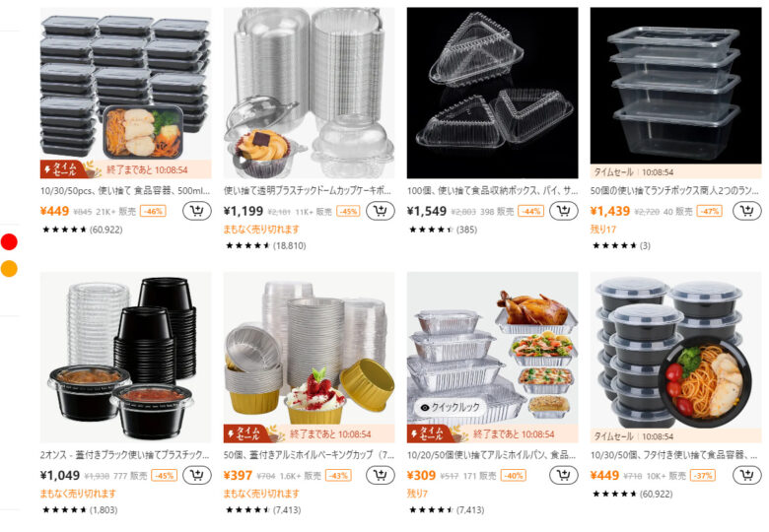Select the red color swatch
This screenshot has height=532, width=769.
pos(9,242)
